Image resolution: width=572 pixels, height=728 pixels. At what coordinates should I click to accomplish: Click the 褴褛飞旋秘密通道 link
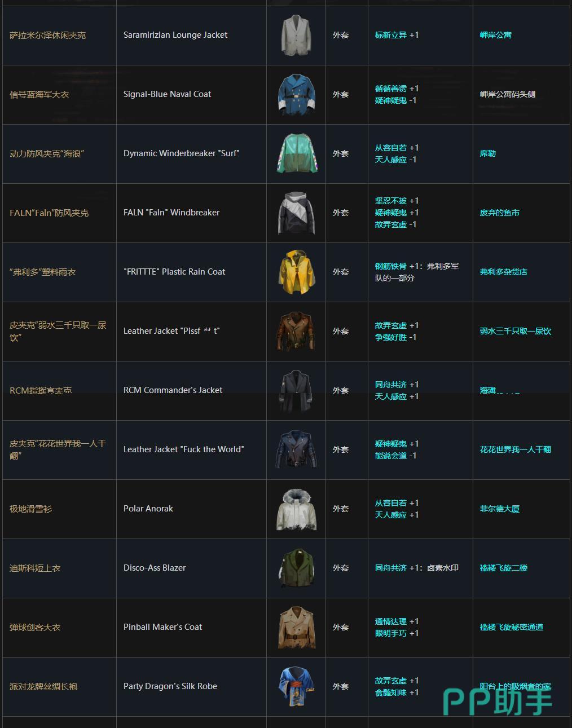point(511,627)
